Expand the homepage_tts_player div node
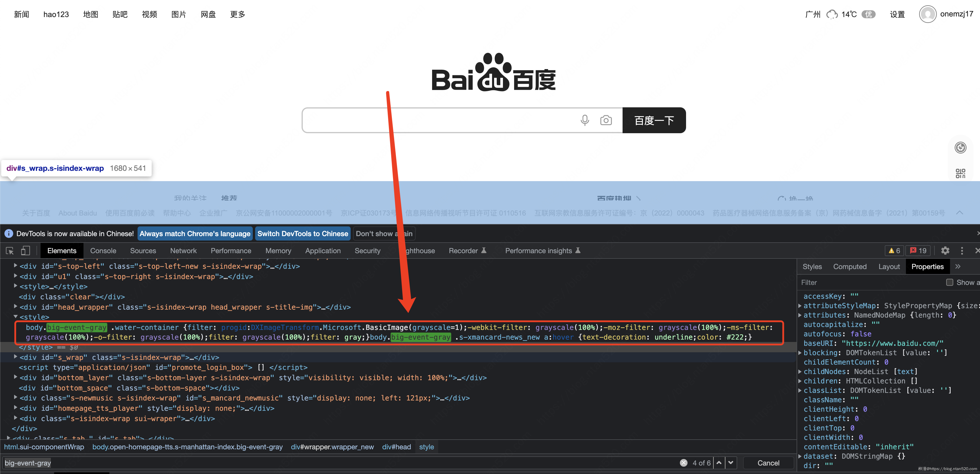This screenshot has width=980, height=474. [x=16, y=408]
